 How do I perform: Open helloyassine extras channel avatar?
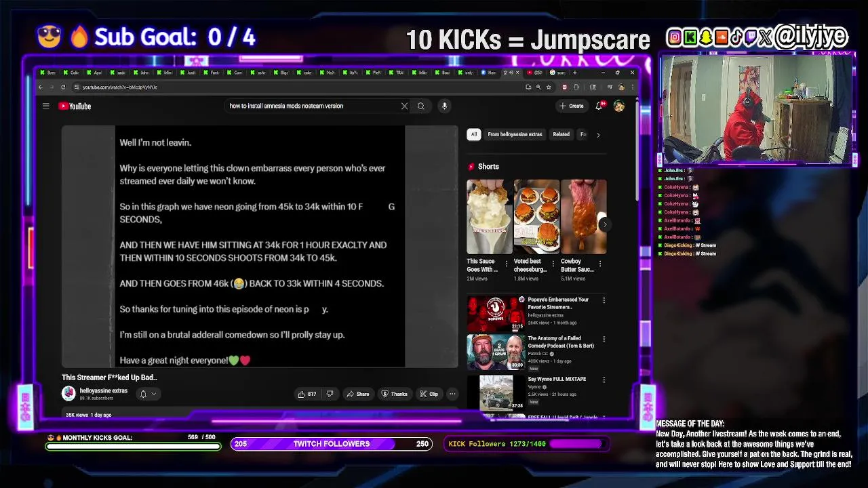68,393
